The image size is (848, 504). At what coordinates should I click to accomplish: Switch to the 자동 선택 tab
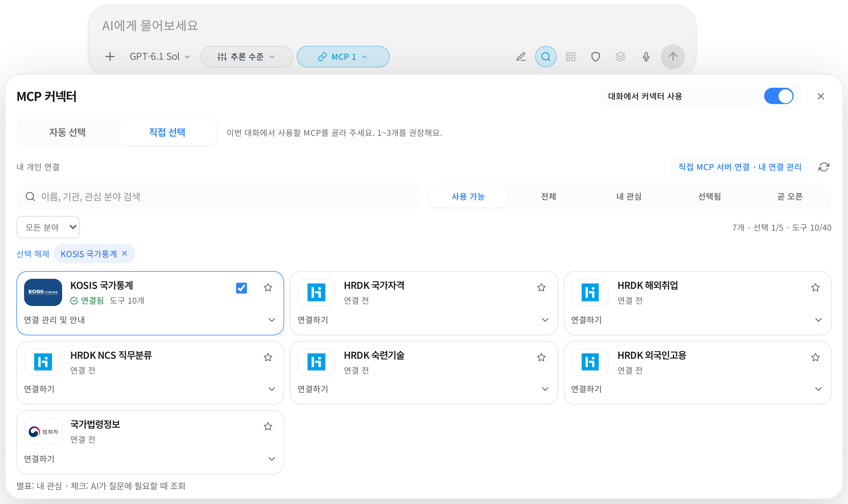coord(67,133)
